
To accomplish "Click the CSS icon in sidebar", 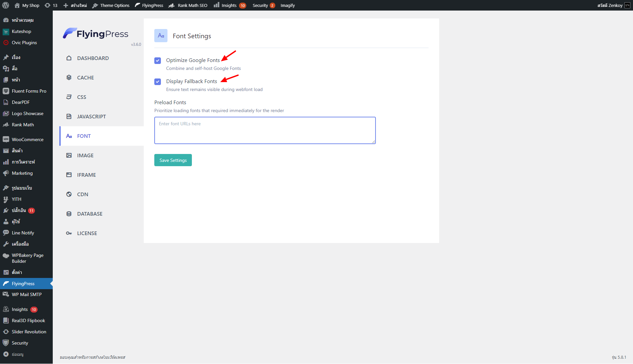I will 69,97.
